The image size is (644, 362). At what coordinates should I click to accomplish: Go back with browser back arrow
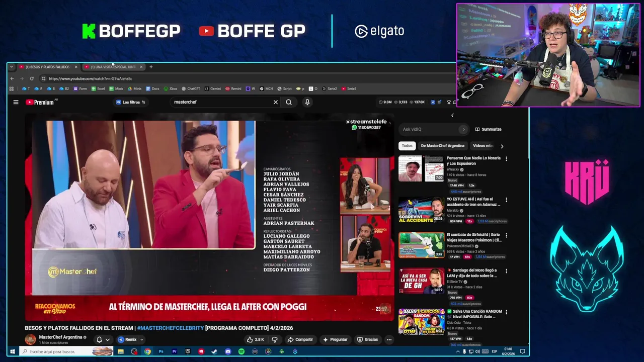(12, 78)
